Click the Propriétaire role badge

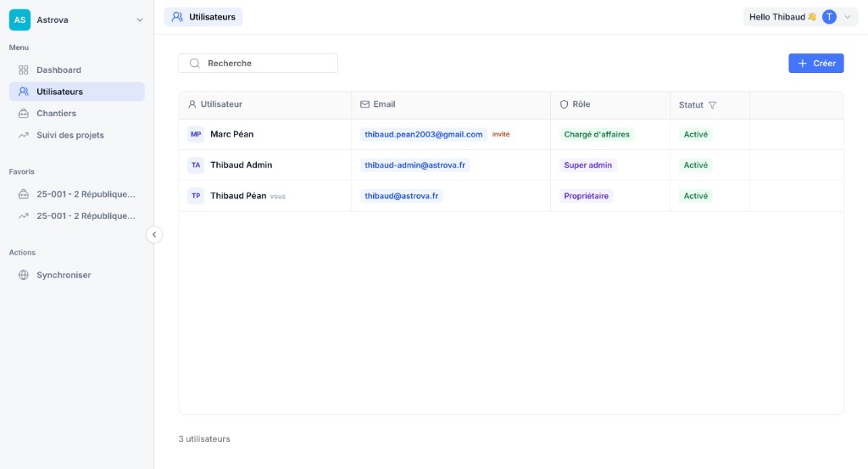point(587,195)
